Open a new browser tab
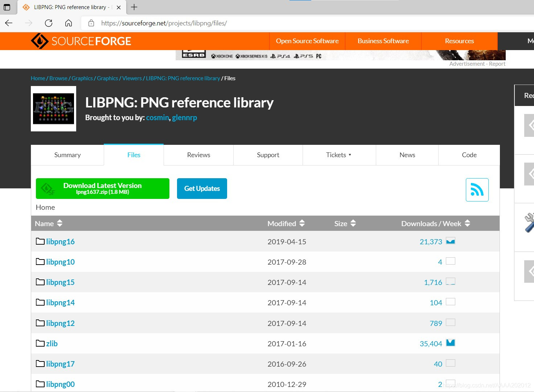This screenshot has height=392, width=534. point(134,7)
